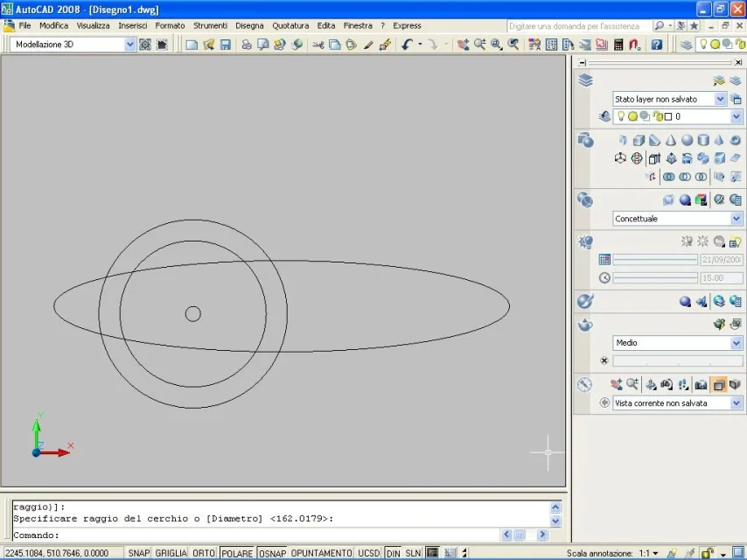
Task: Open the Modellazione 3D workspace dropdown
Action: [130, 45]
